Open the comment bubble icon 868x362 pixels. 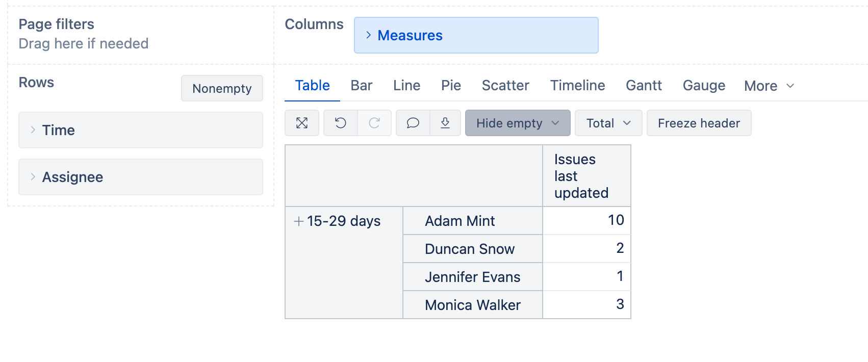413,123
